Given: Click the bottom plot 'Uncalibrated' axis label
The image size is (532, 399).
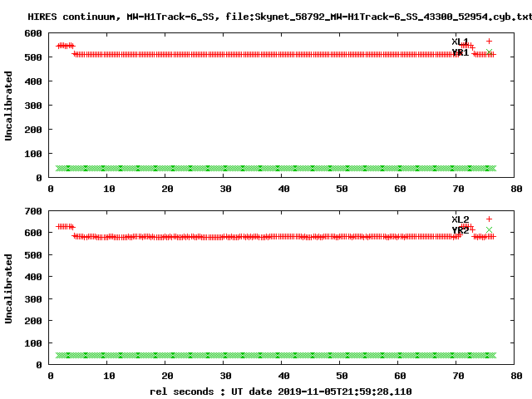Looking at the screenshot, I should click(x=8, y=288).
